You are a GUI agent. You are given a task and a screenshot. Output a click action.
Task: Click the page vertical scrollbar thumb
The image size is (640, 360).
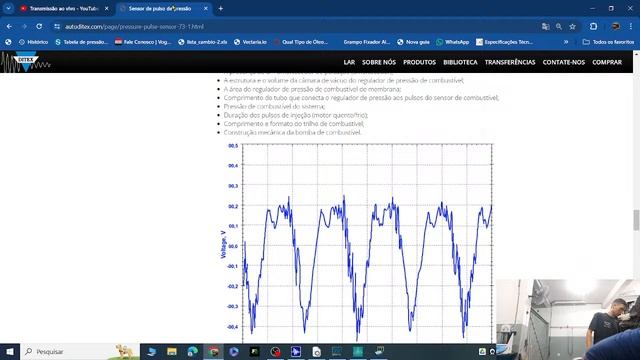click(636, 220)
